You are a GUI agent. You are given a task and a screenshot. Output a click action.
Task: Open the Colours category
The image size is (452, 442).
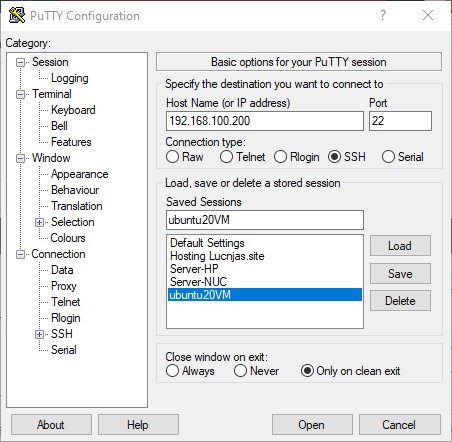click(68, 238)
